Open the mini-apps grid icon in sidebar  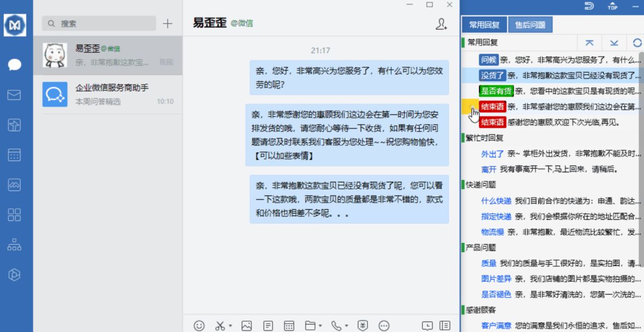pos(14,215)
